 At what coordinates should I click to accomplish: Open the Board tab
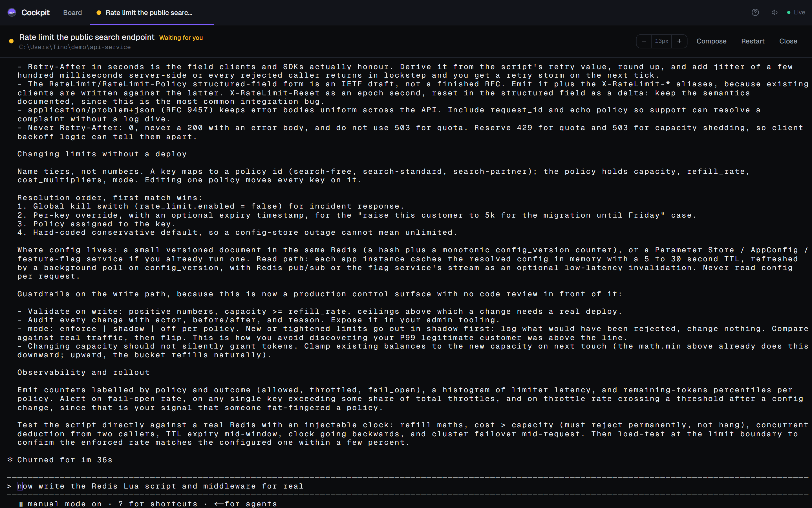72,12
